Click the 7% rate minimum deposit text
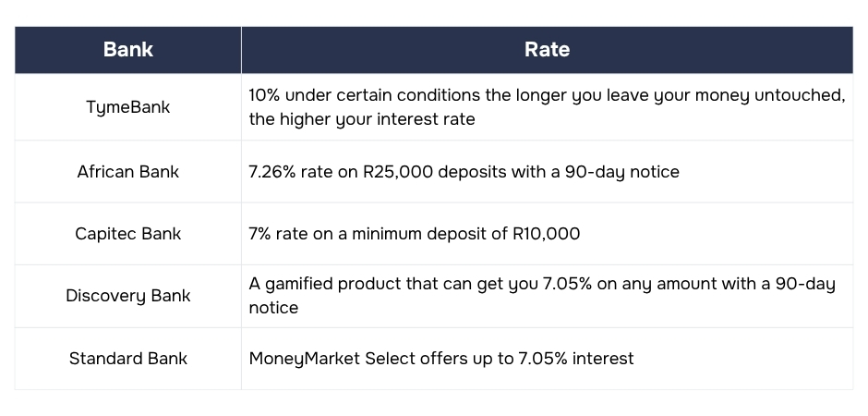The height and width of the screenshot is (416, 868). (x=414, y=234)
